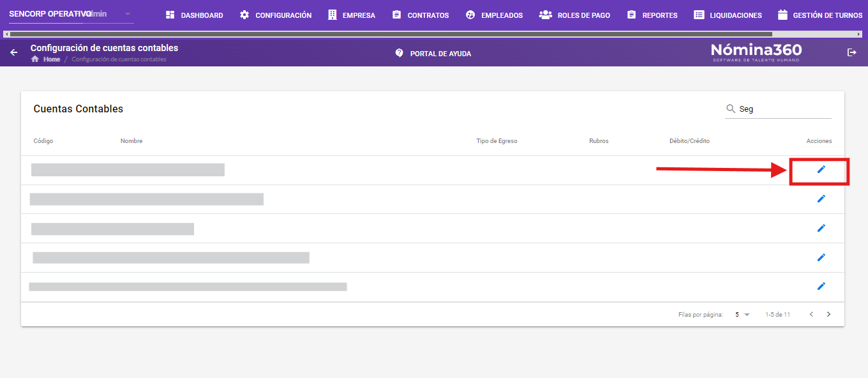Viewport: 868px width, 378px height.
Task: Open the EMPRESA menu
Action: tap(352, 15)
